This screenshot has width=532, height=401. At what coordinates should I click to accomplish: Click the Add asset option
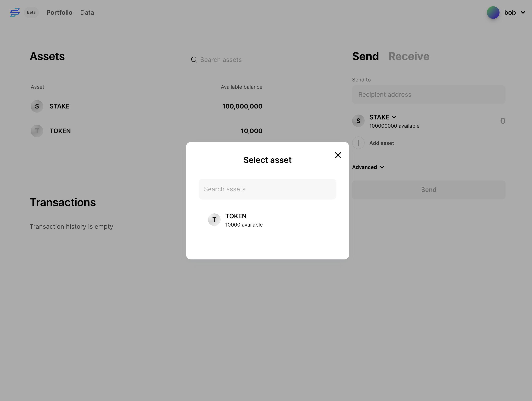click(381, 143)
